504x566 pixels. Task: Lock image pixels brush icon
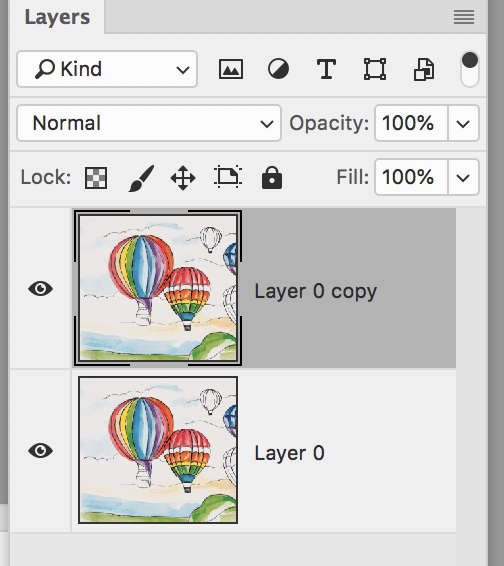point(141,178)
